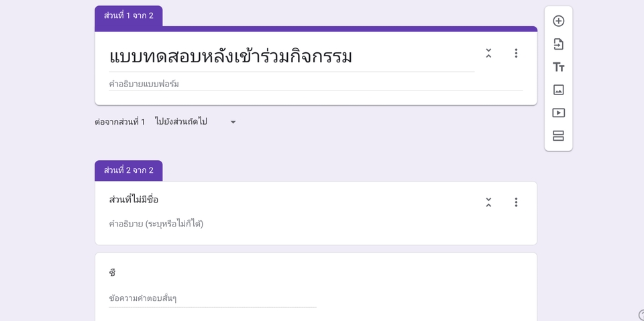Click the Add section icon in sidebar
The height and width of the screenshot is (321, 644).
558,136
